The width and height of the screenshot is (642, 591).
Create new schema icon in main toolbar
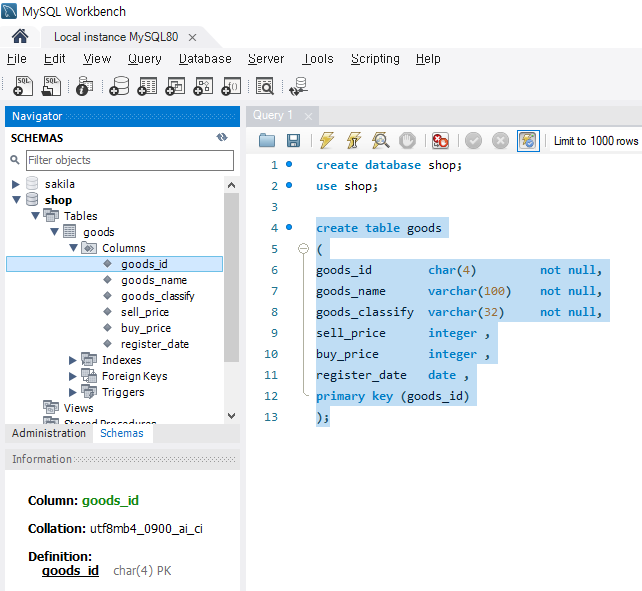click(x=119, y=86)
